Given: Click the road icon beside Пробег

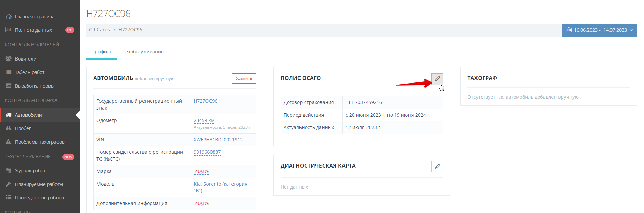Looking at the screenshot, I should click(8, 128).
